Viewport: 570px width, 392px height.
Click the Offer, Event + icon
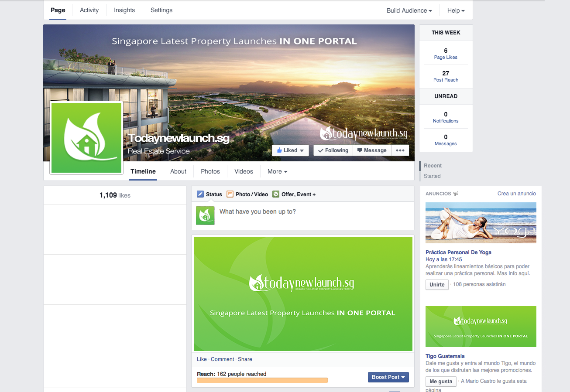[276, 194]
